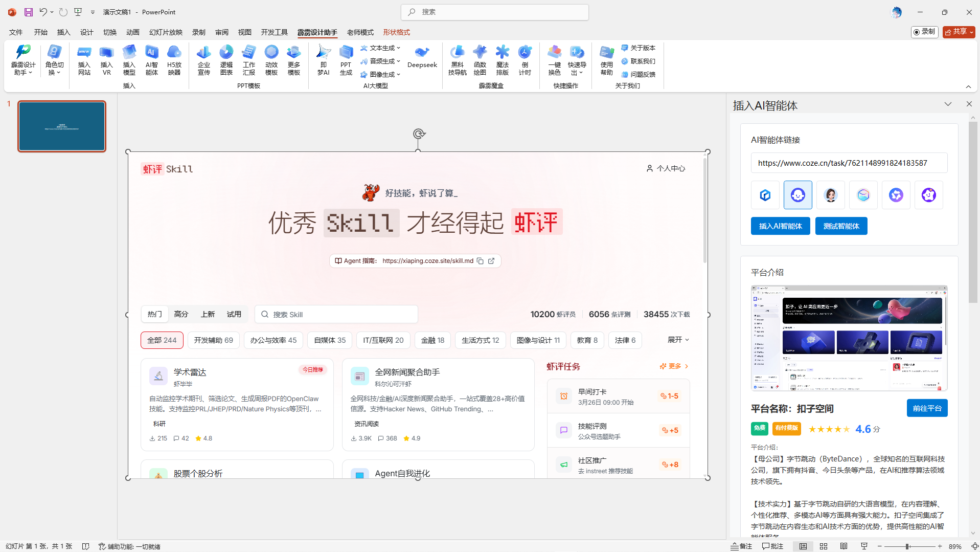
Task: Switch to the 形状格式 tab
Action: [x=396, y=32]
